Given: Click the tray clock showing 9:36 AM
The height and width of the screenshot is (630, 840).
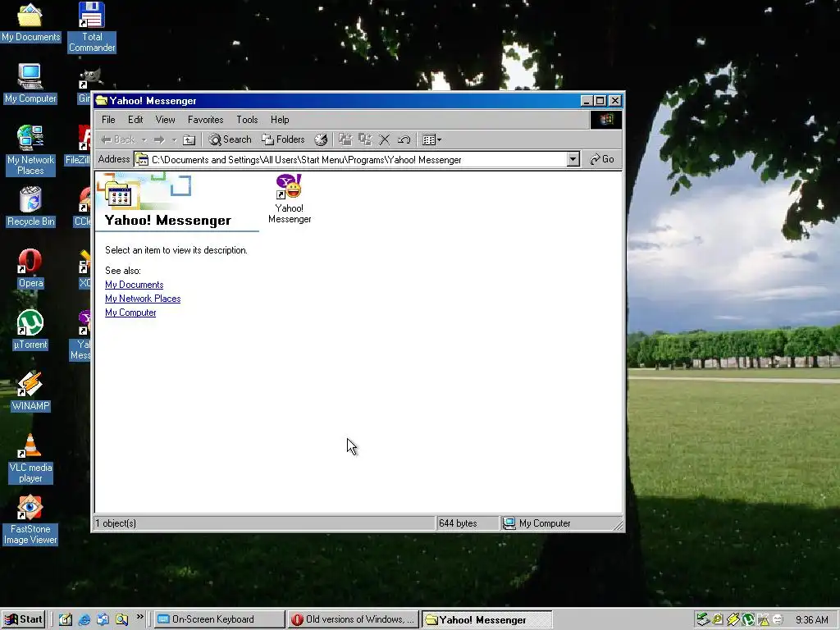Looking at the screenshot, I should click(x=811, y=620).
